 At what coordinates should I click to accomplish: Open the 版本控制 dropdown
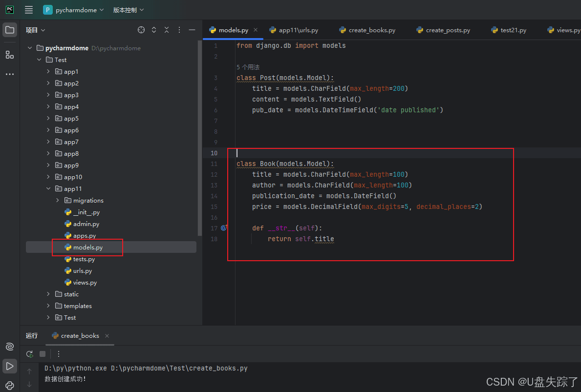point(128,10)
